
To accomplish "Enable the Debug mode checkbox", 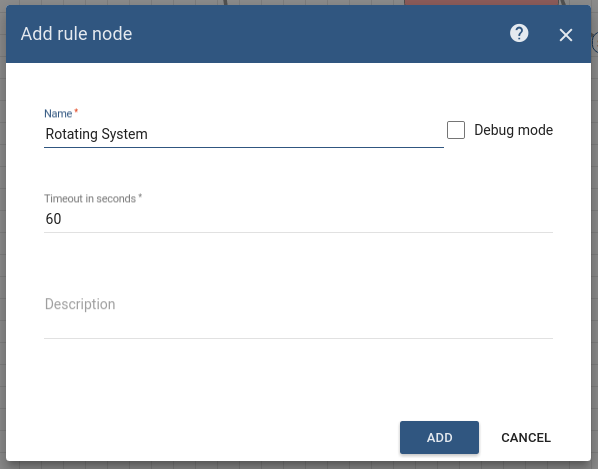I will [x=456, y=130].
